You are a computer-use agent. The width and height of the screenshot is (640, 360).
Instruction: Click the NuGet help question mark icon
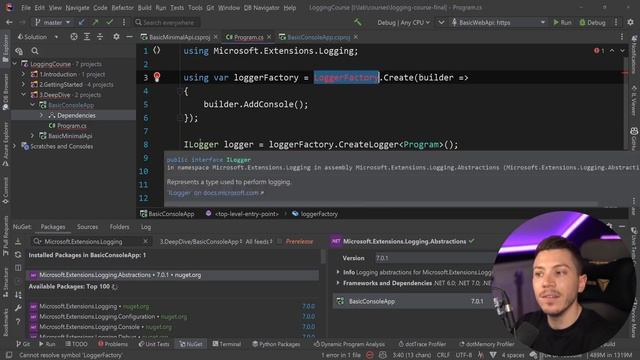18,322
